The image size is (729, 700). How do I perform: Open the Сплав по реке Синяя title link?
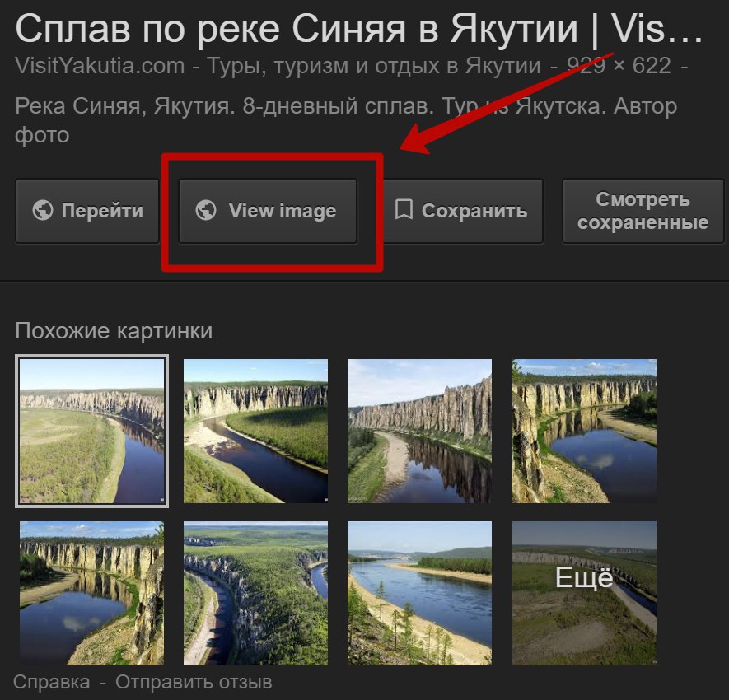coord(358,29)
